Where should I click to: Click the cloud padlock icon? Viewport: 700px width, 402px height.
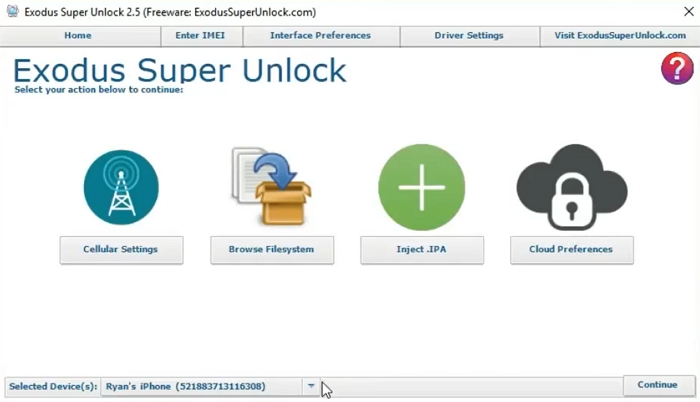(572, 187)
